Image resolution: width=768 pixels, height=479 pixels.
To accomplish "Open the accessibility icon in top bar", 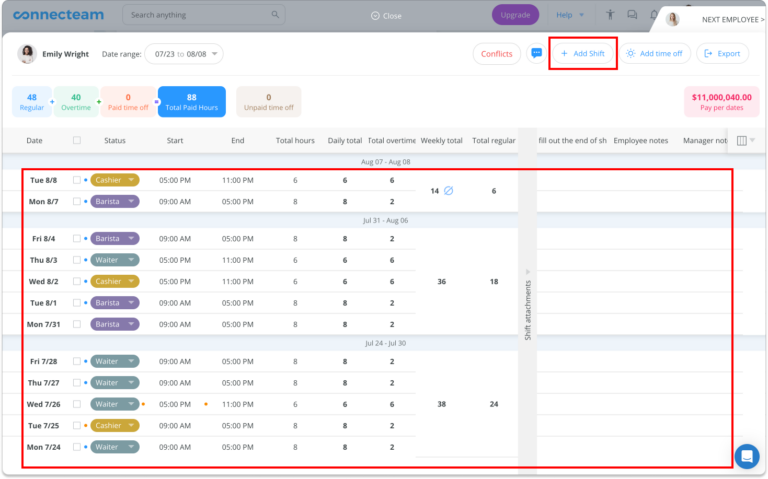I will (x=610, y=15).
